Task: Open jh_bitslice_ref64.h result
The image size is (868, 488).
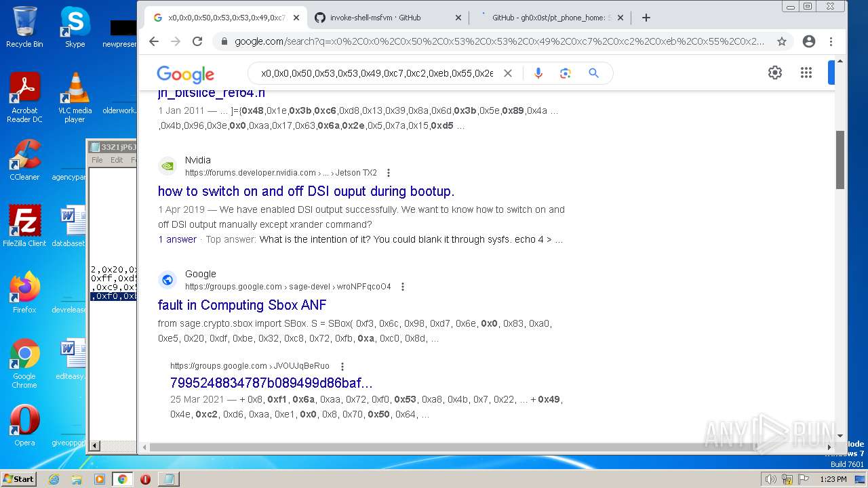Action: pyautogui.click(x=212, y=94)
